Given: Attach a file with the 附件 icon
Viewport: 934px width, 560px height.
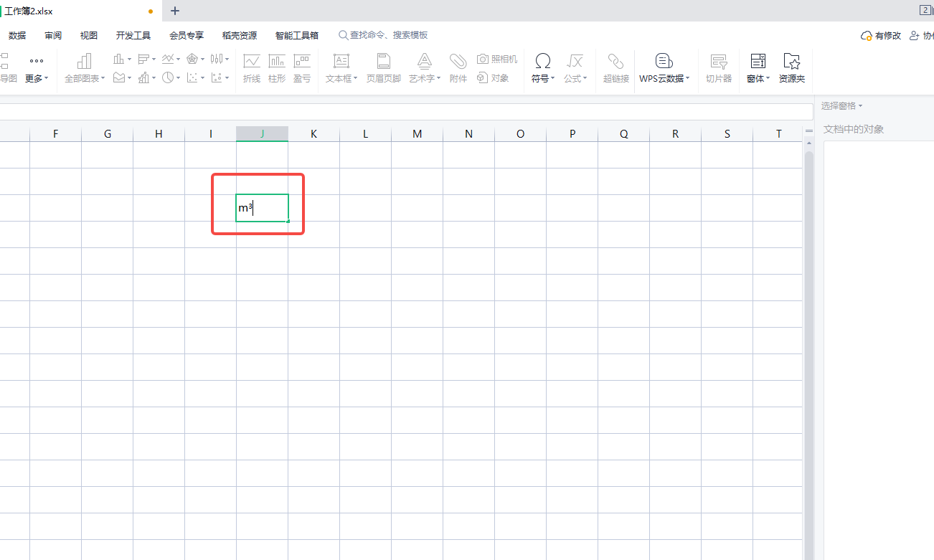Looking at the screenshot, I should tap(458, 68).
